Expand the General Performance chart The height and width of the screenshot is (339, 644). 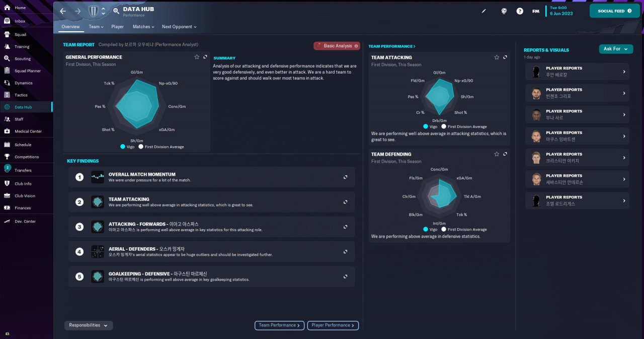pyautogui.click(x=205, y=57)
